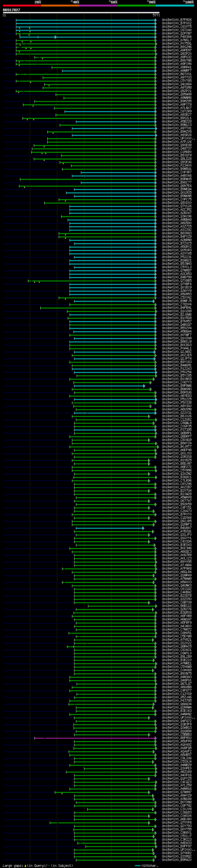
Task: Select the UniRef100_Q30PE0 label
Action: [x=177, y=768]
